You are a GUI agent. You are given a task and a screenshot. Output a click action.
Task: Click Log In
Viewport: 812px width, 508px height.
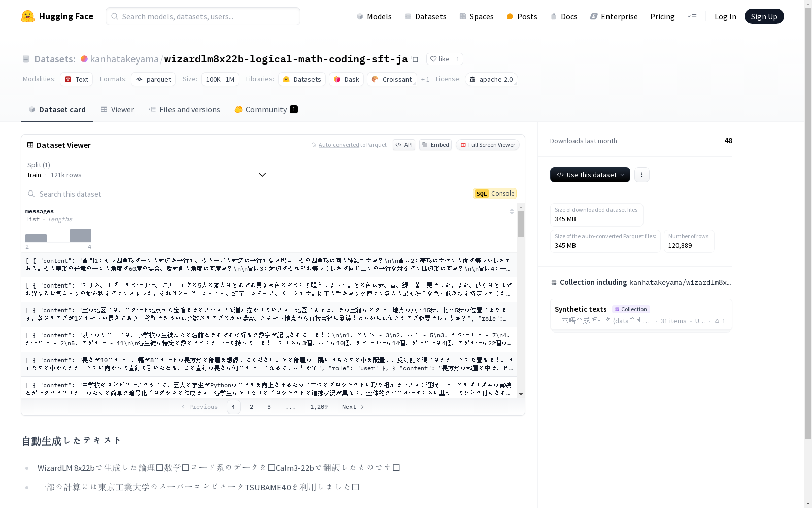point(725,16)
